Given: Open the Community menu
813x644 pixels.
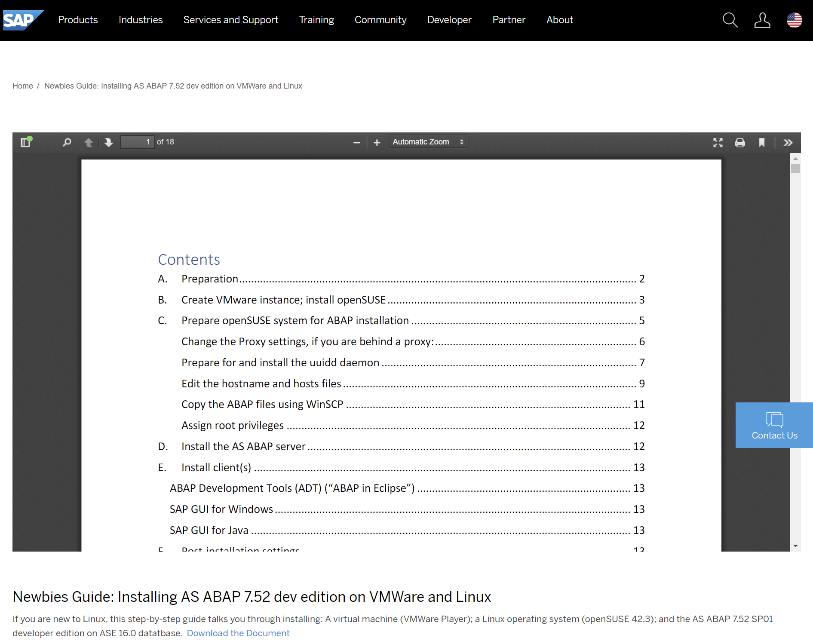Looking at the screenshot, I should pos(380,20).
